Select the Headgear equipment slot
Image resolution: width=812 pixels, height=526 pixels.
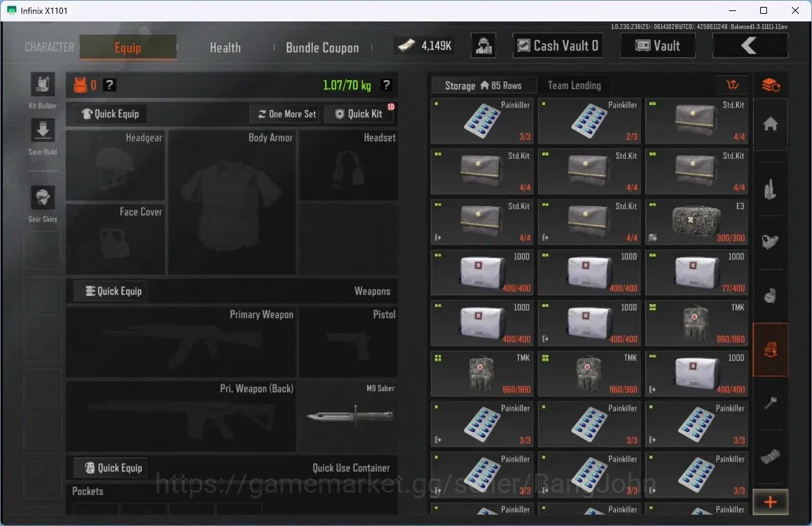click(116, 165)
